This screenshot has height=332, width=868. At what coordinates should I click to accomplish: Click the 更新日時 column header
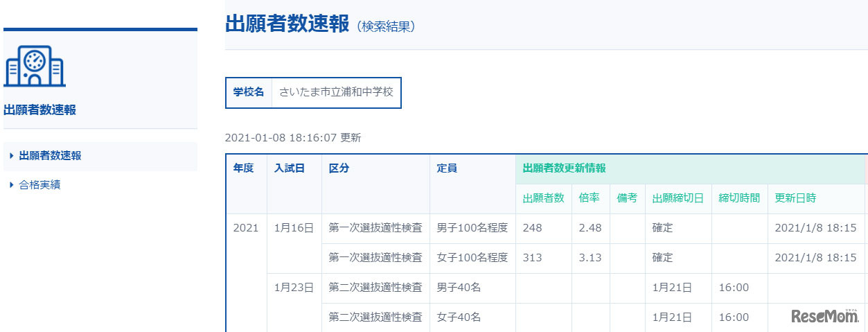(795, 198)
